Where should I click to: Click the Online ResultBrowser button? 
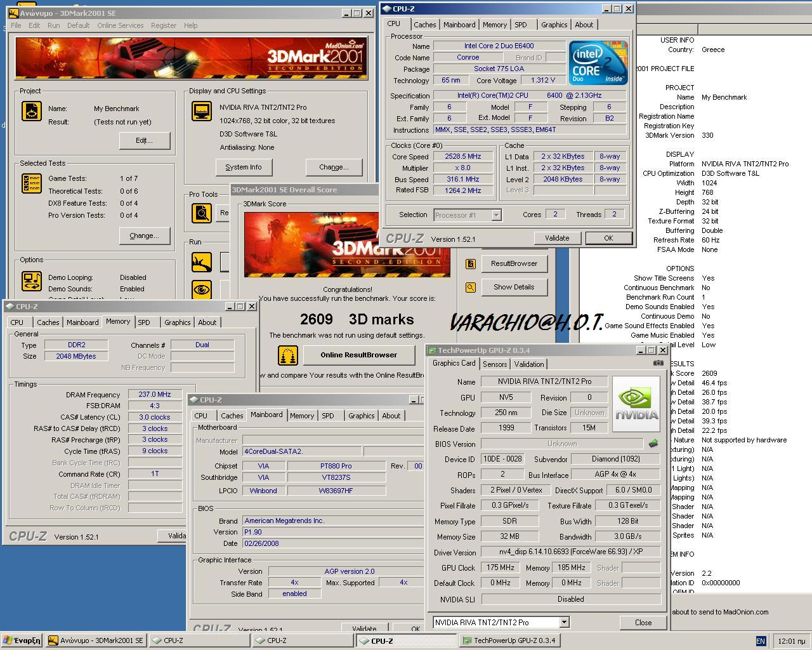tap(359, 355)
